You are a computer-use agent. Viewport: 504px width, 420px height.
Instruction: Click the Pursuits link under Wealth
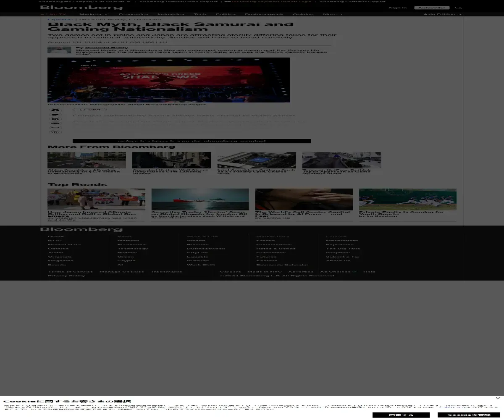[x=198, y=244]
